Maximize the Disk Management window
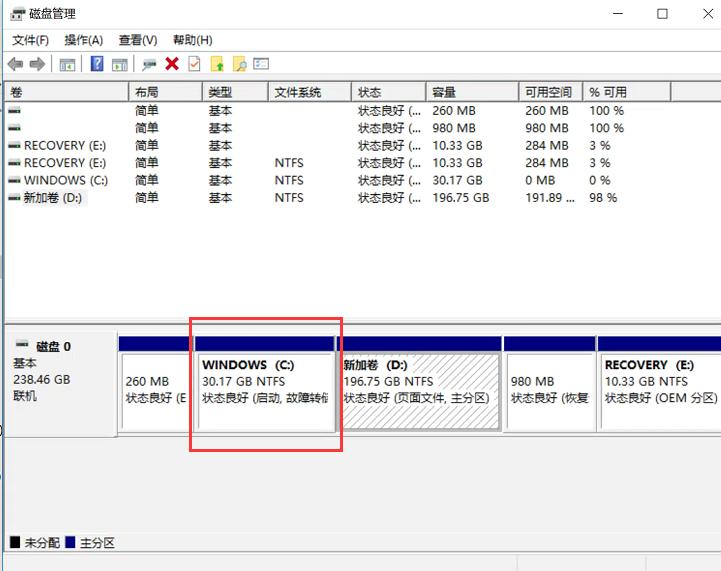 [x=662, y=14]
